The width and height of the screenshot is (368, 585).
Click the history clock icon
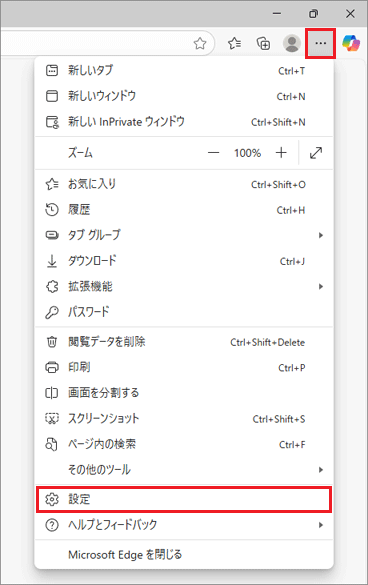[x=52, y=210]
